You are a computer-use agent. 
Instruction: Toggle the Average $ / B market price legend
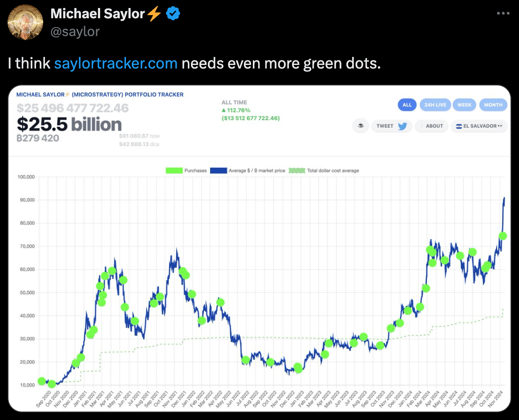click(247, 170)
